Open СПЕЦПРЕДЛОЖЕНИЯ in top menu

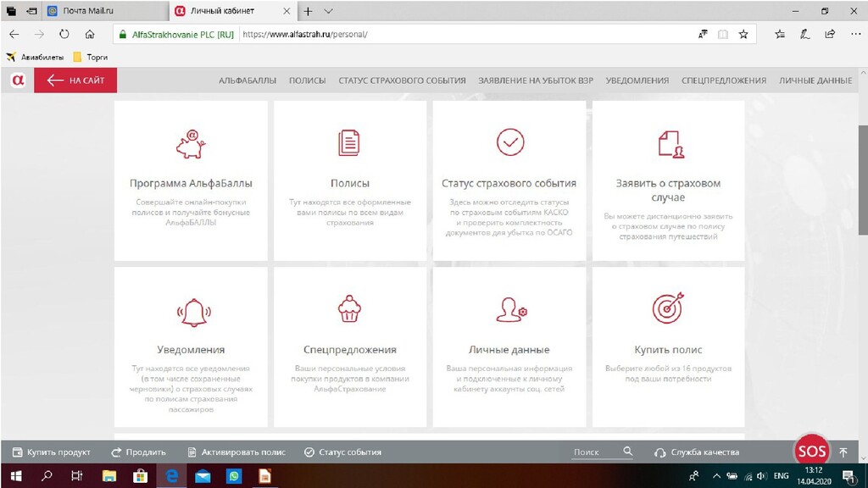[x=724, y=80]
